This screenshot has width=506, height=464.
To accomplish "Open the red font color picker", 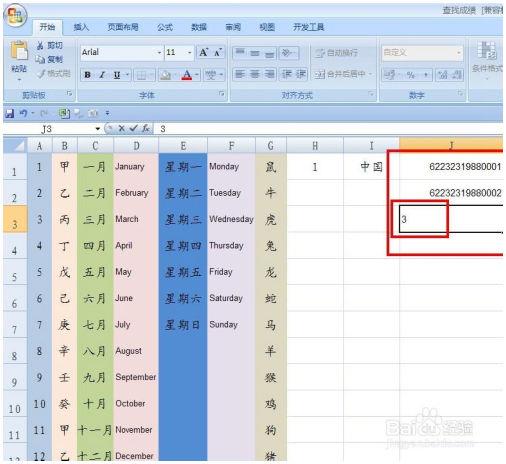I will (197, 75).
